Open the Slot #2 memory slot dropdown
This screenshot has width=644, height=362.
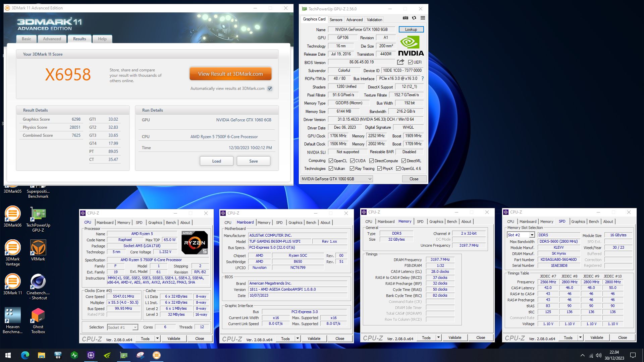point(521,235)
